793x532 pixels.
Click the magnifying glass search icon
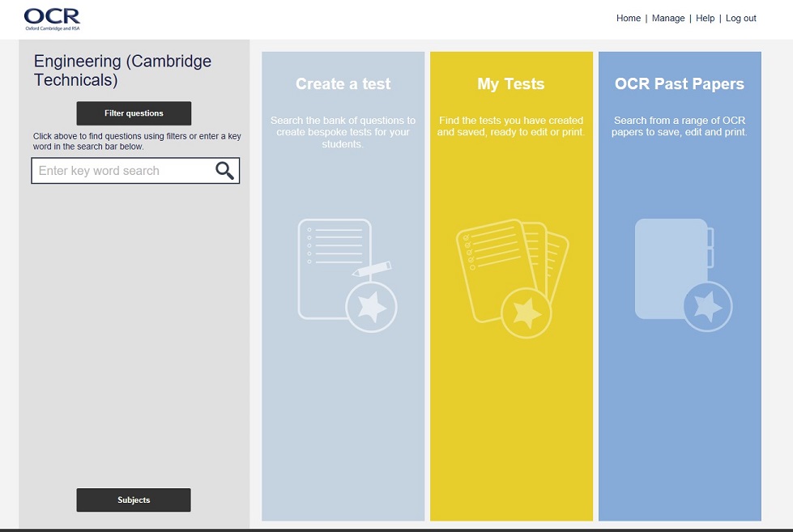(x=224, y=170)
